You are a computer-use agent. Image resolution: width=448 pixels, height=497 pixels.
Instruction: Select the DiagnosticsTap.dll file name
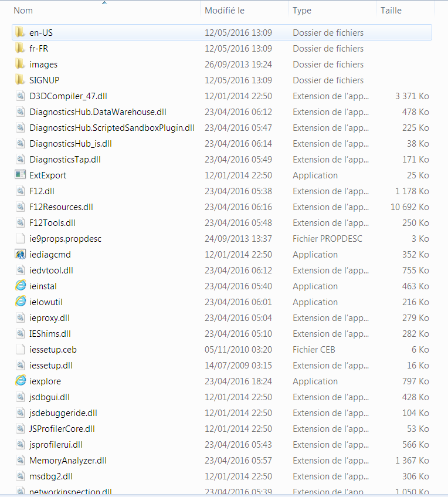tap(65, 160)
